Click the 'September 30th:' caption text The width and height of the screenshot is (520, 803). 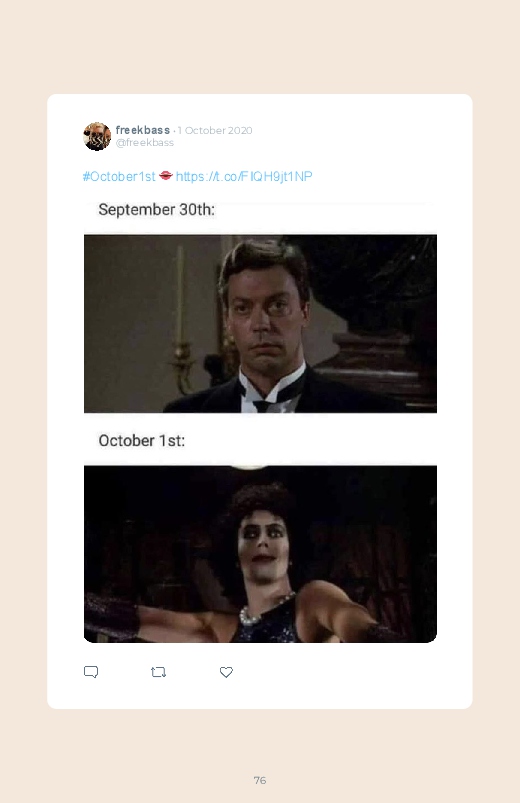pyautogui.click(x=156, y=209)
